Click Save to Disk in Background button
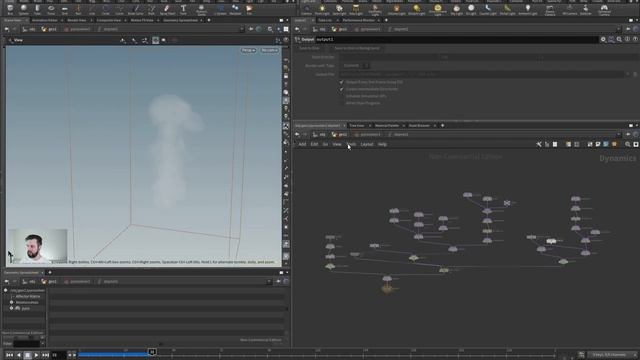Image resolution: width=640 pixels, height=360 pixels. pos(357,48)
